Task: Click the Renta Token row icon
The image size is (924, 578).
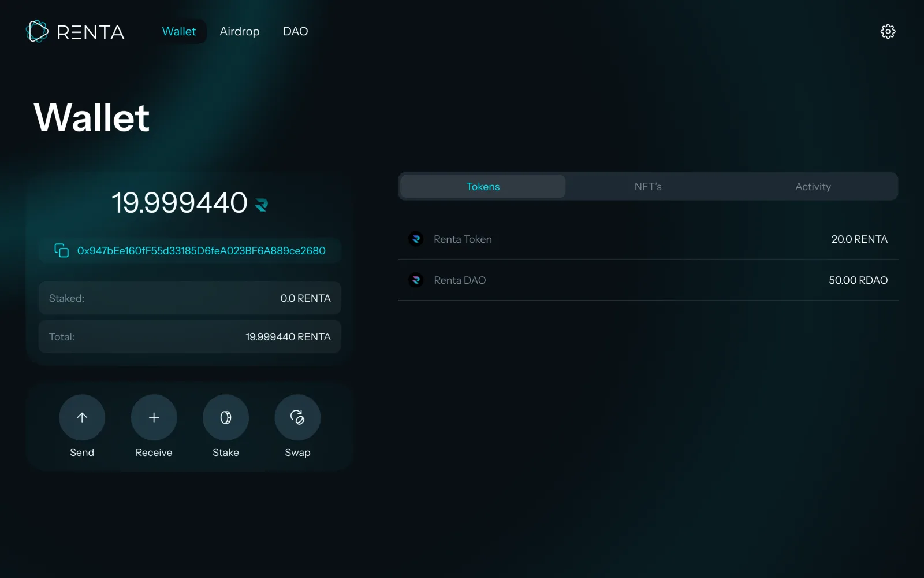Action: [x=416, y=239]
